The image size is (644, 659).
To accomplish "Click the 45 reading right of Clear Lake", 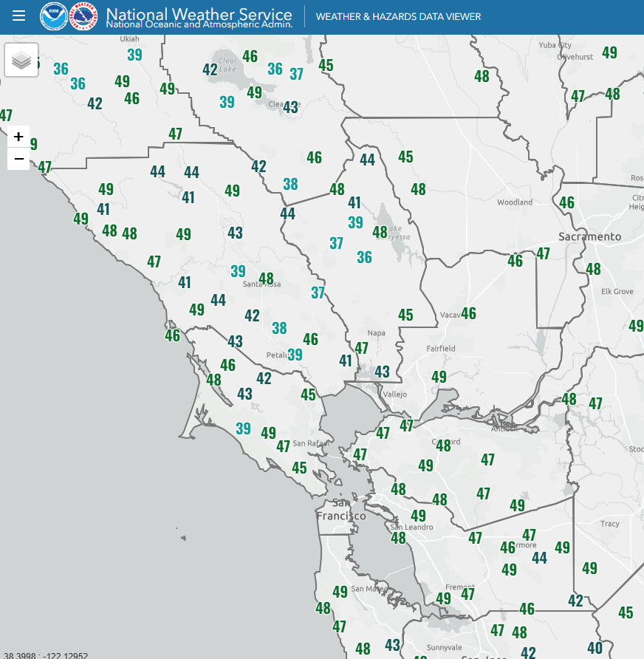I will pos(326,66).
